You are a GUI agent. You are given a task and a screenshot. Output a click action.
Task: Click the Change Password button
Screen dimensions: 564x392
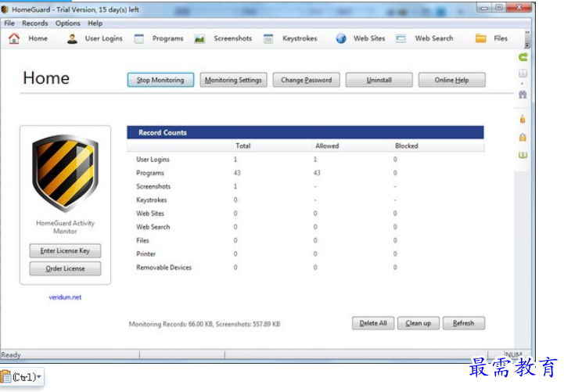(306, 80)
